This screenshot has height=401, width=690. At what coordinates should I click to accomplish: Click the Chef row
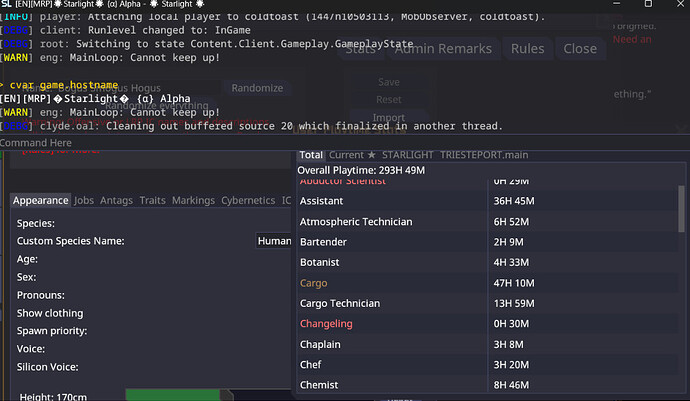click(x=488, y=364)
